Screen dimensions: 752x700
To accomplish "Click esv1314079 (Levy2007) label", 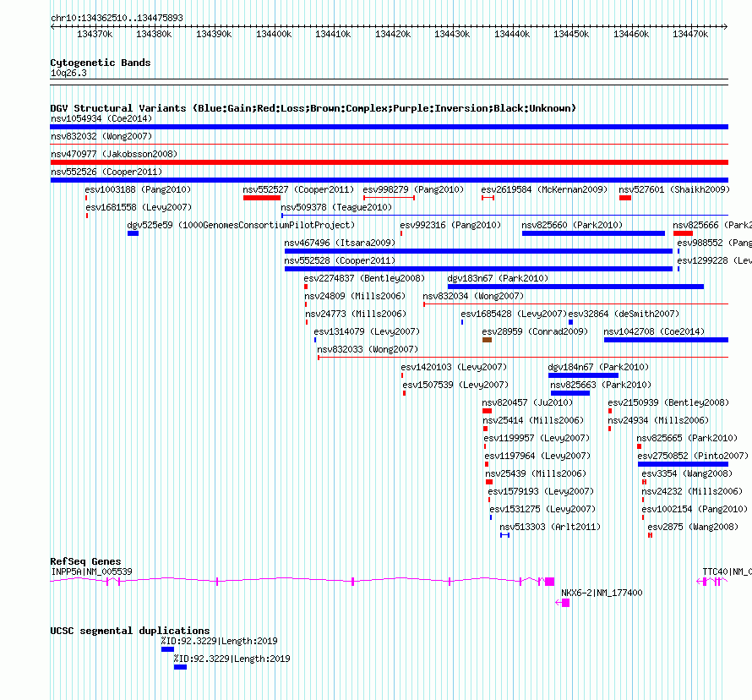I will [x=367, y=331].
